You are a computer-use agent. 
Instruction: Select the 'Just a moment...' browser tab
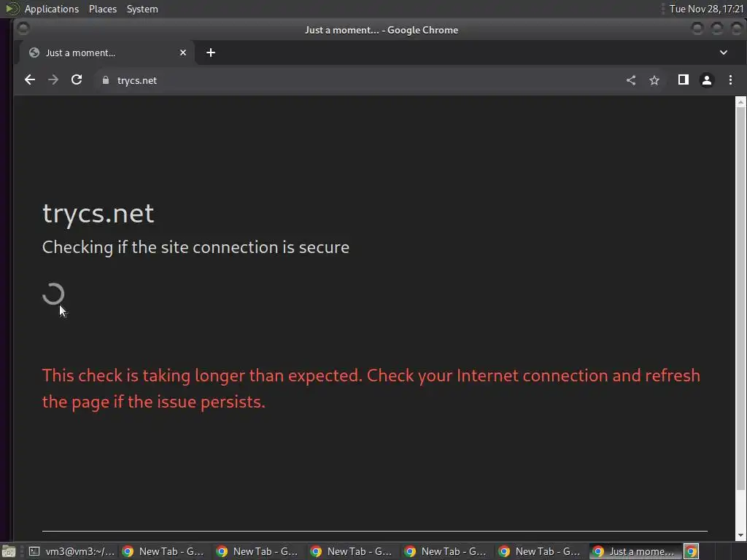click(x=107, y=52)
